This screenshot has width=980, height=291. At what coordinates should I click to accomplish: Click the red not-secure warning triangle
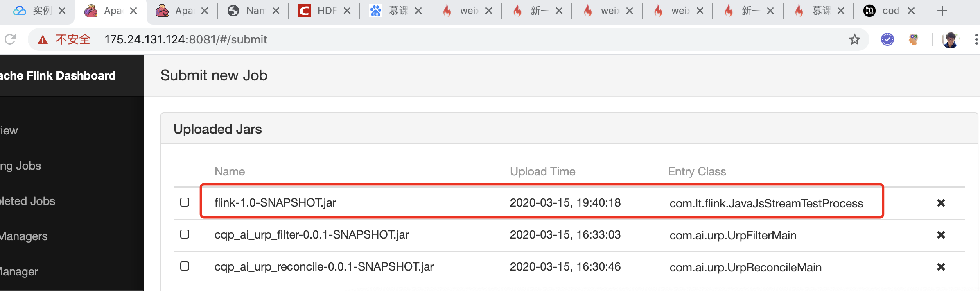(x=43, y=40)
